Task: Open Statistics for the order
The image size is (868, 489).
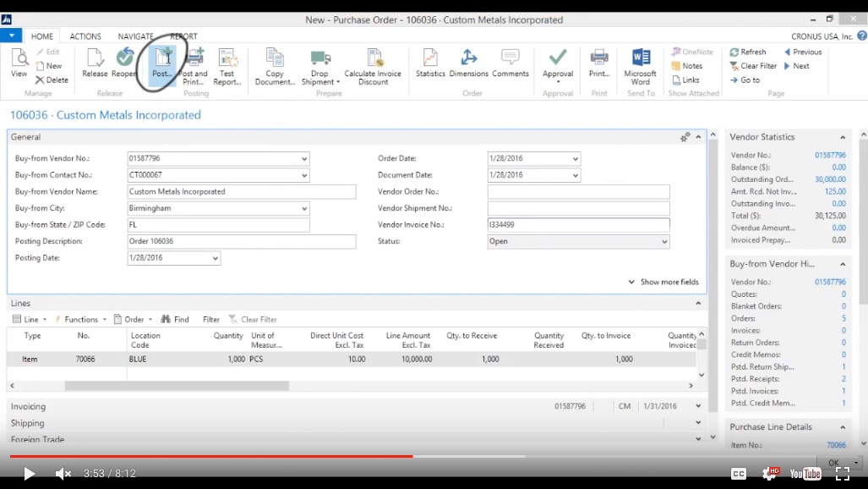Action: 430,63
